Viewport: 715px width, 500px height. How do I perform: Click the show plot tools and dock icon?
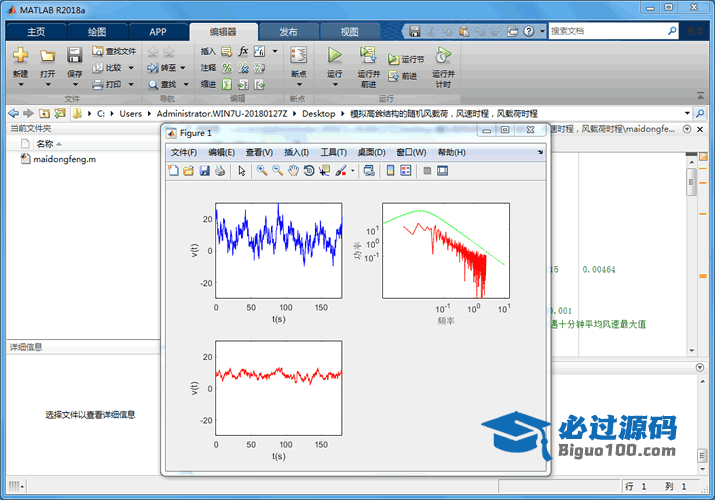click(442, 171)
